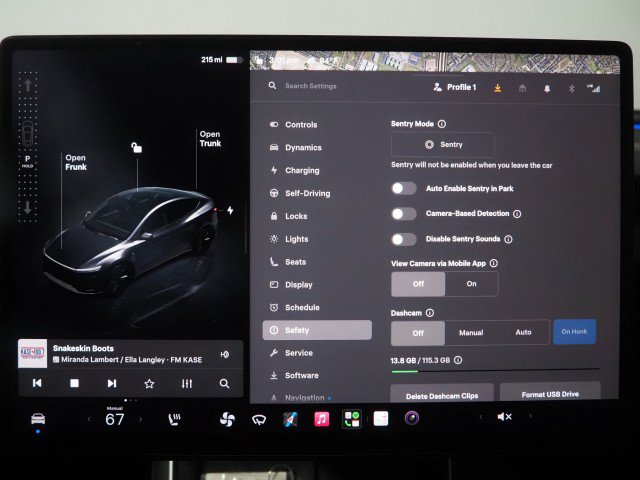Tap the KASE station album thumbnail
Viewport: 640px width, 480px height.
[x=33, y=353]
